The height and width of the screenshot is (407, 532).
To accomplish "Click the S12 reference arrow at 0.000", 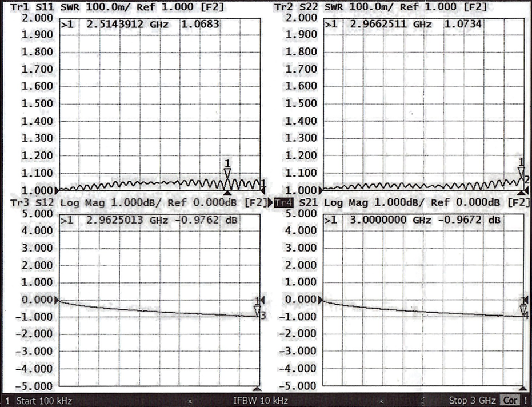I will 57,300.
